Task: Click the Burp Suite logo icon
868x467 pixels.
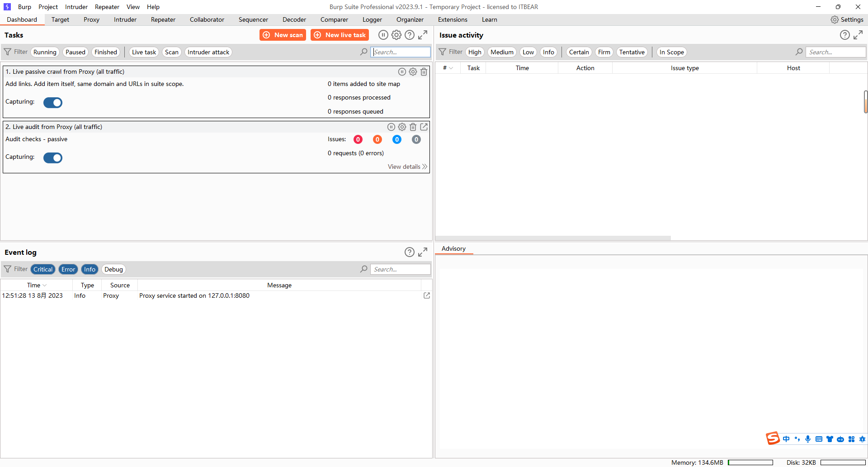Action: pyautogui.click(x=7, y=7)
